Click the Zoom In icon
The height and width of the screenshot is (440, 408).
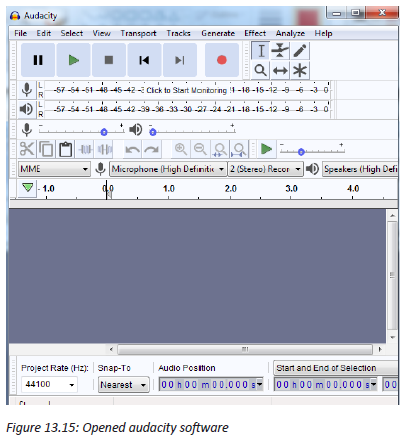181,149
